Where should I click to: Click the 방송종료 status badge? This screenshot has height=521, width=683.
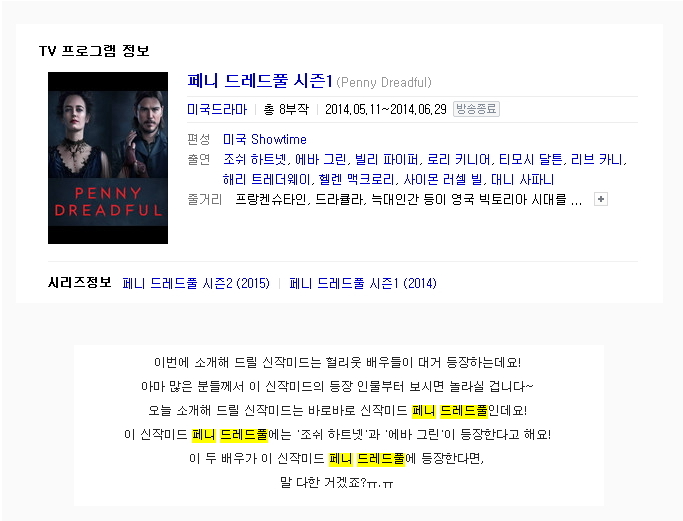click(476, 109)
